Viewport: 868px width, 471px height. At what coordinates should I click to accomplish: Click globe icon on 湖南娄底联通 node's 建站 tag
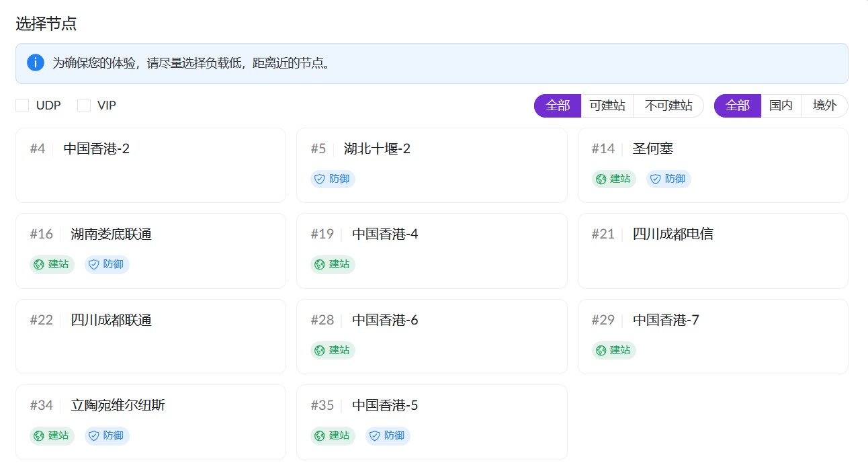pyautogui.click(x=39, y=265)
